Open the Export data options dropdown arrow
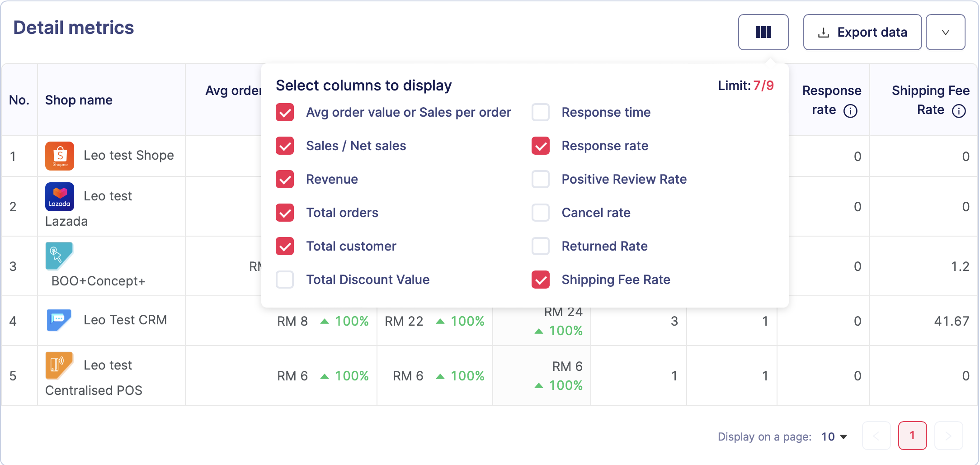 pyautogui.click(x=945, y=32)
